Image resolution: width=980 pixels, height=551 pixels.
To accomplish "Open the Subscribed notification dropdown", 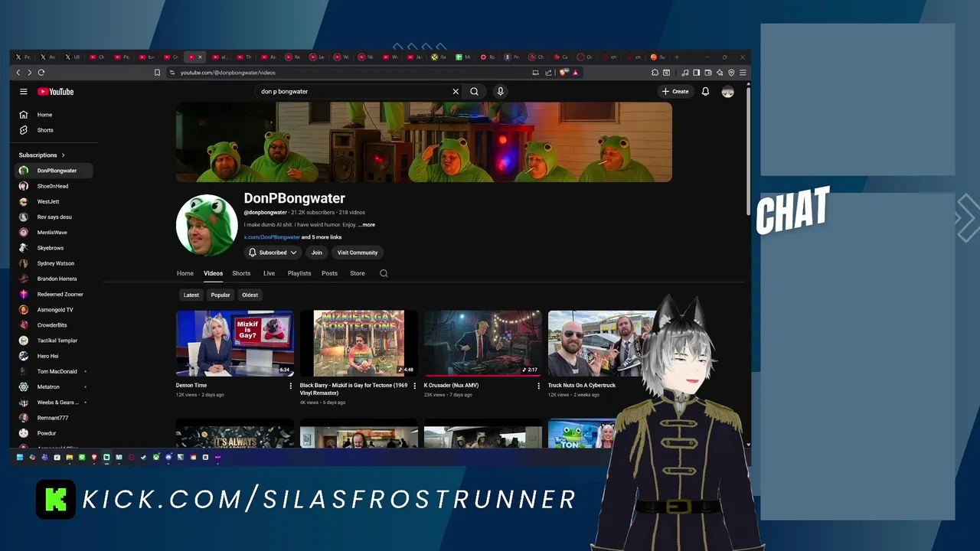I will coord(273,253).
